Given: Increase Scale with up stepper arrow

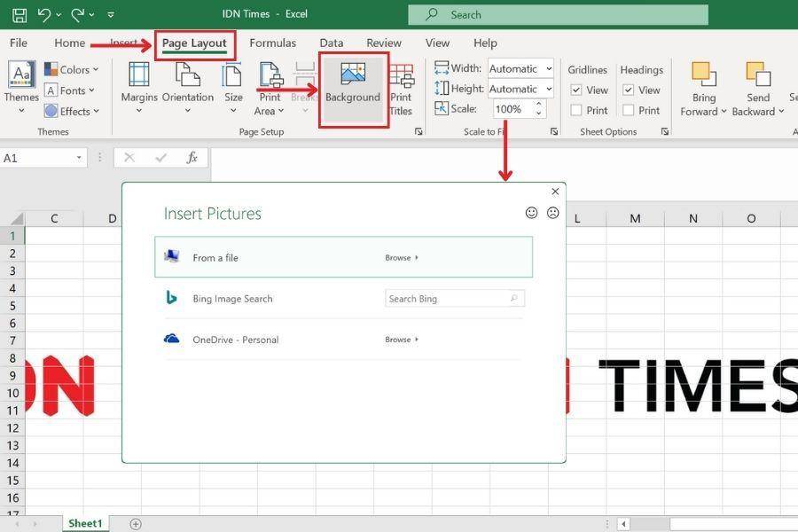Looking at the screenshot, I should tap(539, 105).
